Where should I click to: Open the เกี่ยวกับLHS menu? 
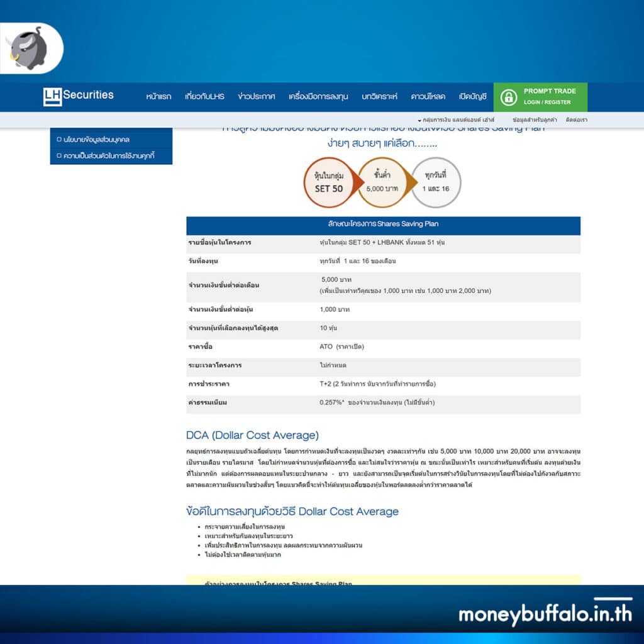(x=204, y=97)
